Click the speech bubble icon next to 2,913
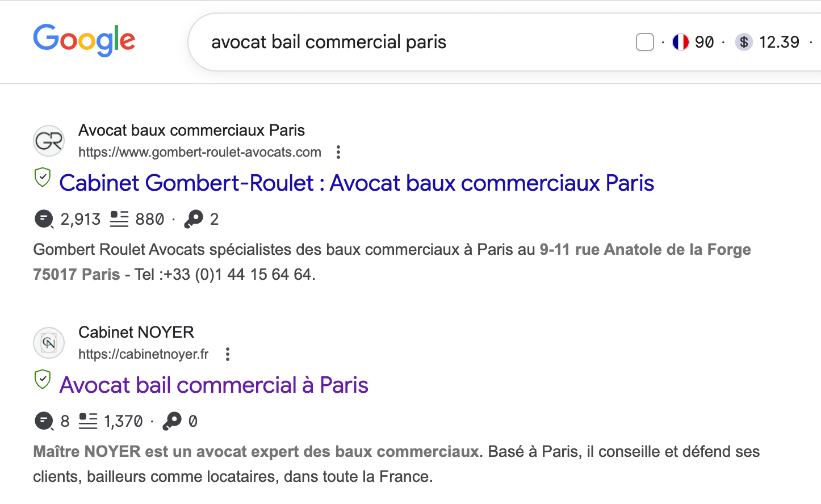Viewport: 821px width, 504px height. (44, 219)
